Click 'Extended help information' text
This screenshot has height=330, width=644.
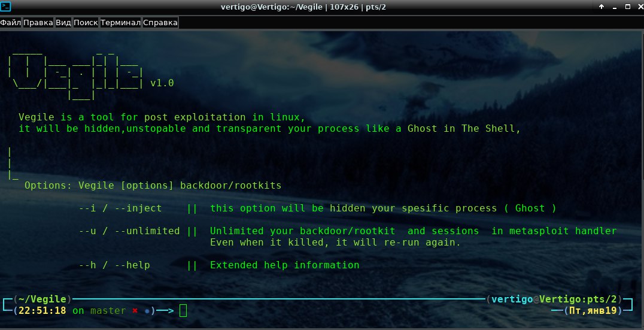(x=285, y=265)
